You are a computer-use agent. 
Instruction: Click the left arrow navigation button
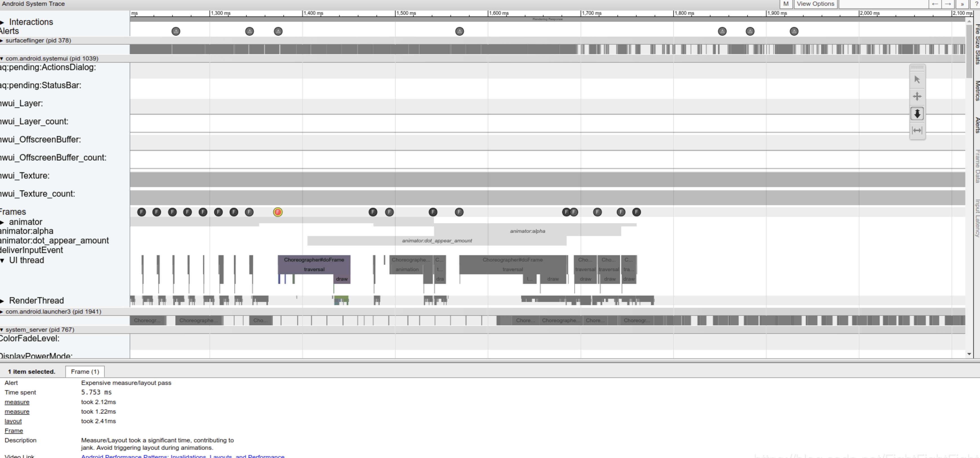tap(935, 4)
